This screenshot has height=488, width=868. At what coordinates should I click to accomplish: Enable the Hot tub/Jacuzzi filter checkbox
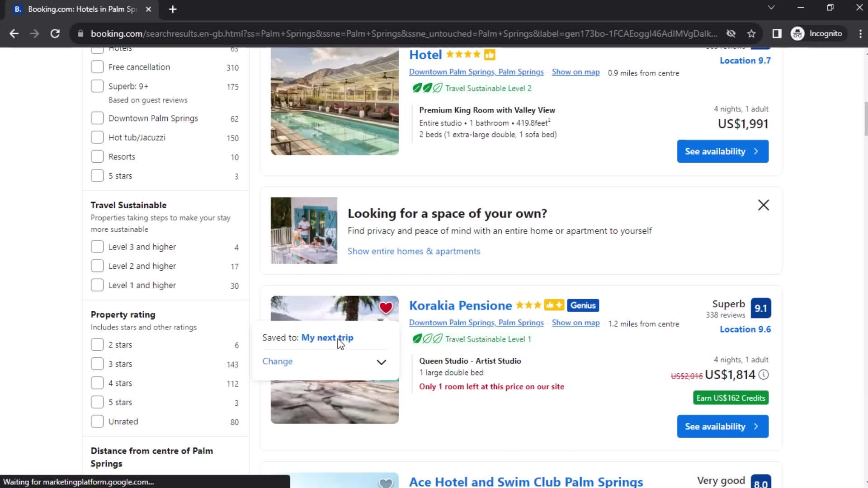point(97,138)
